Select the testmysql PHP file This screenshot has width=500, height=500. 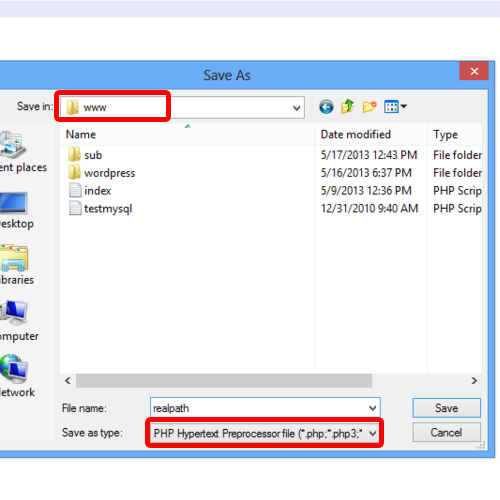(100, 209)
